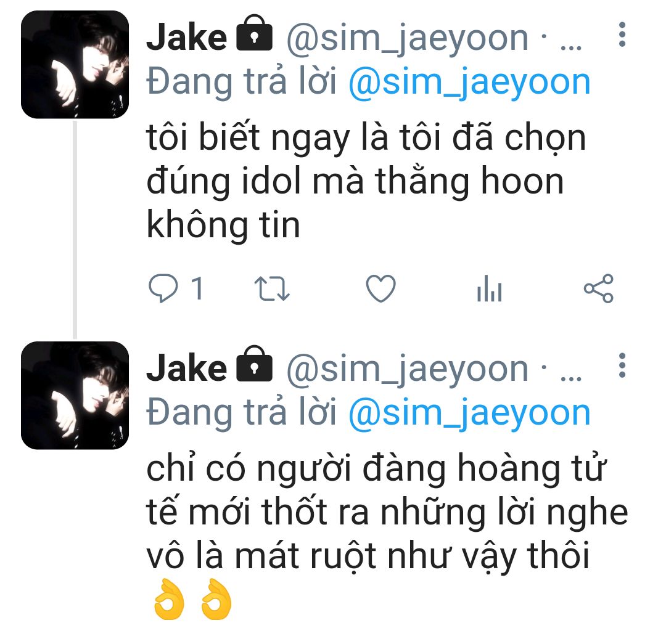
Task: Open Jake's avatar in first tweet
Action: 75,65
